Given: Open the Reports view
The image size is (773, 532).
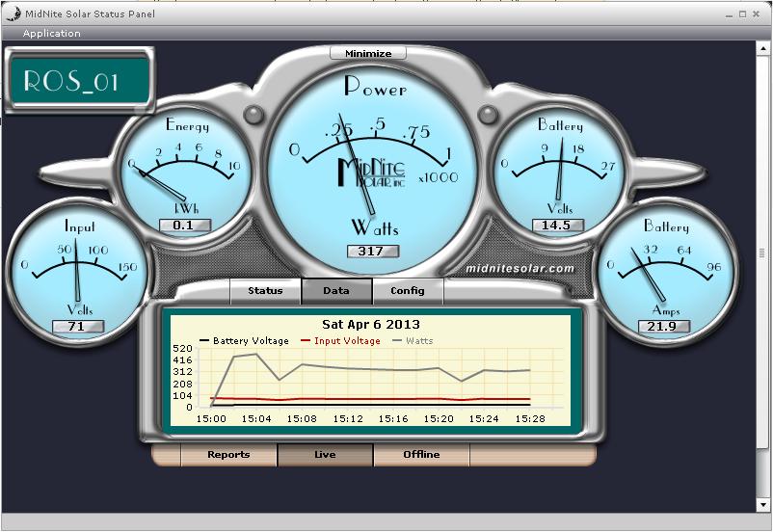Looking at the screenshot, I should 228,455.
